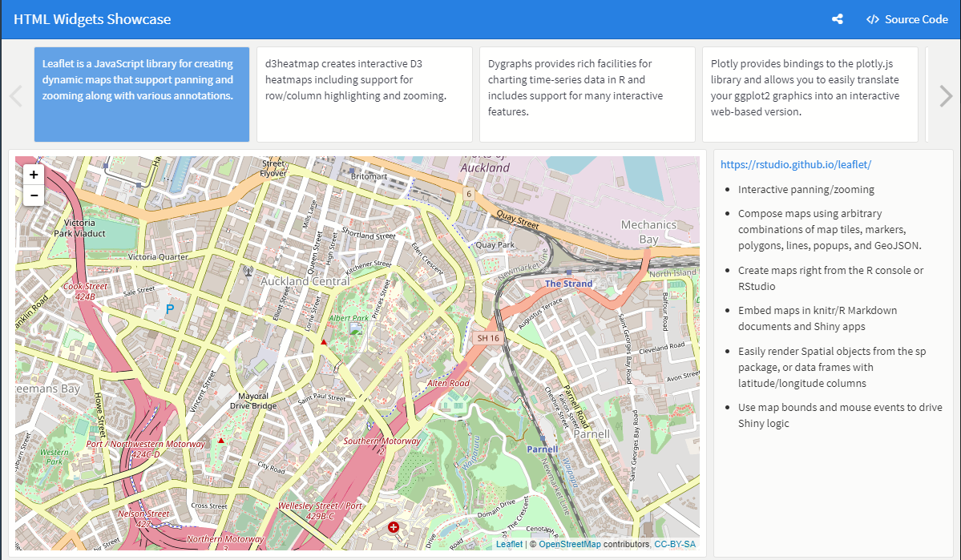Open the CC-BY-SA license link

(675, 544)
